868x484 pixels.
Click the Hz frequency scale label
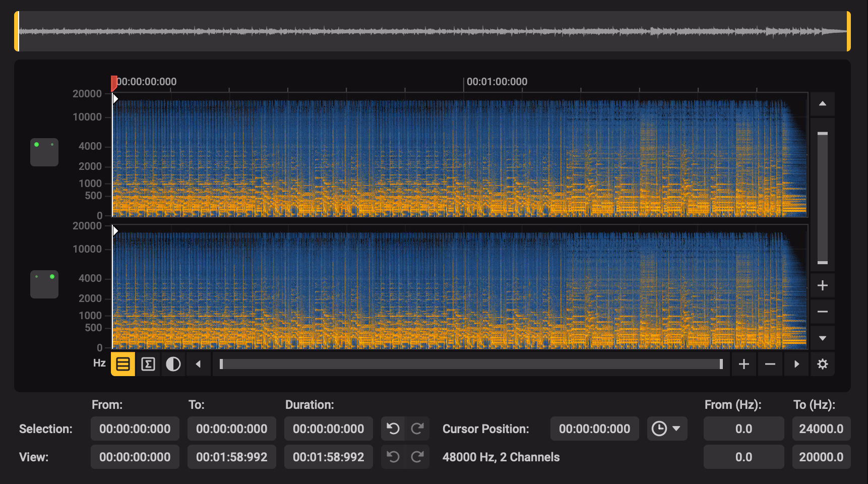click(x=99, y=363)
